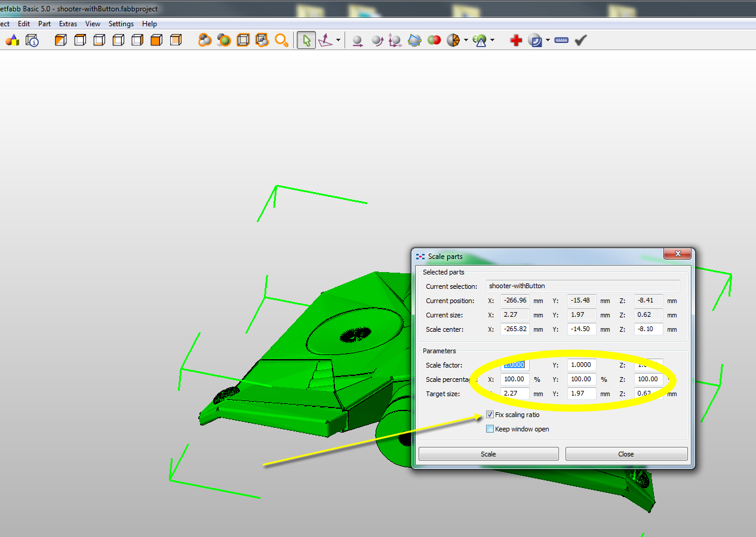Zoom to selected parts green sphere icon
Viewport: 756px width, 537px height.
[x=224, y=40]
